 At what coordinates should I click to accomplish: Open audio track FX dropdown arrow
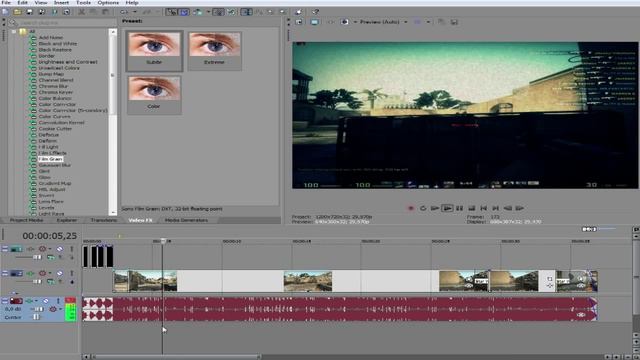click(36, 300)
